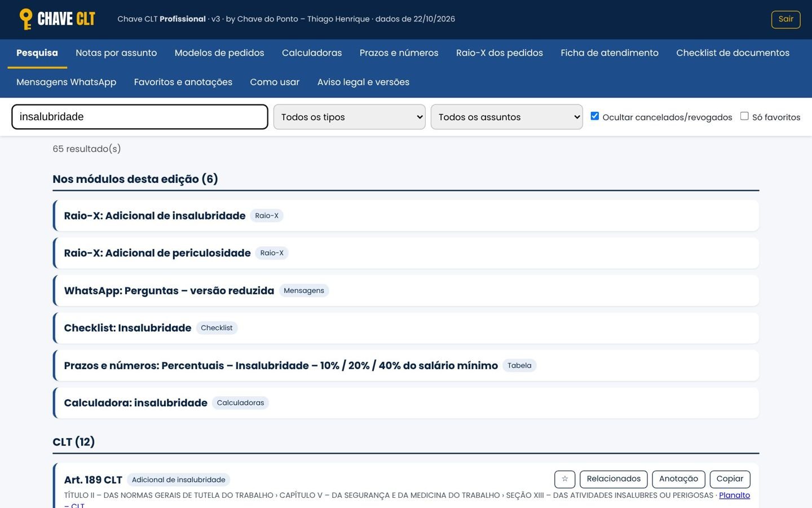Open the Calculadora: insalubridade result
This screenshot has height=508, width=812.
406,403
